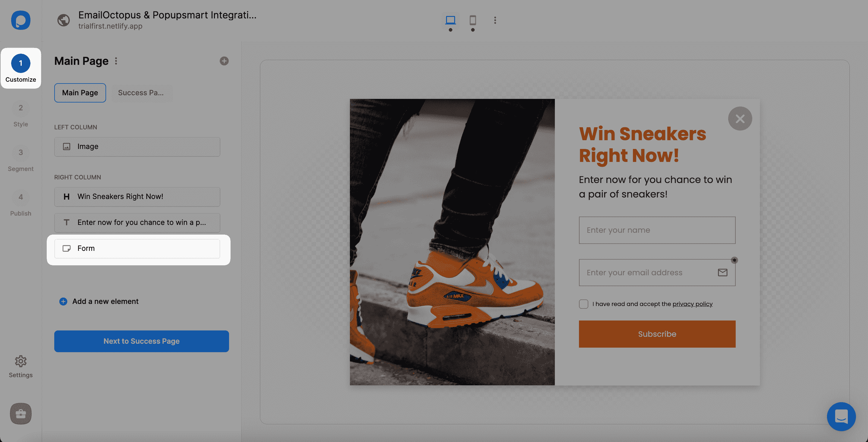Screen dimensions: 868x442
Task: Select the Form element in right column
Action: click(137, 248)
